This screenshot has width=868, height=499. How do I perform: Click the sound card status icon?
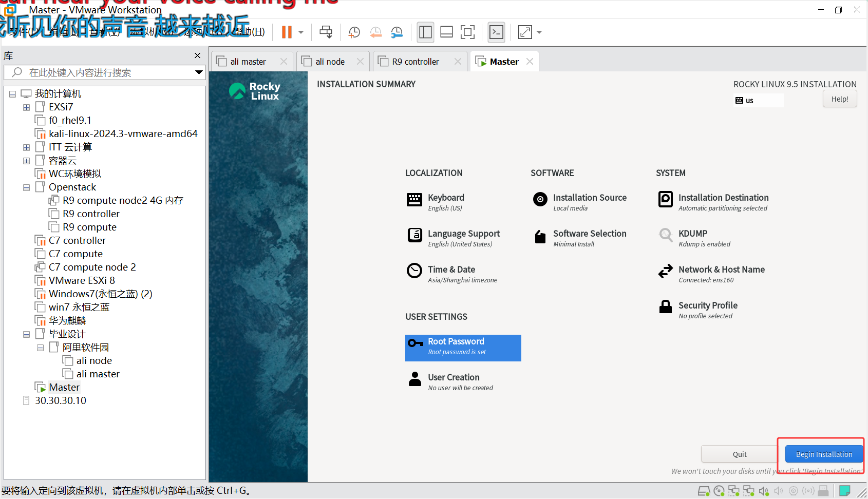pyautogui.click(x=764, y=491)
